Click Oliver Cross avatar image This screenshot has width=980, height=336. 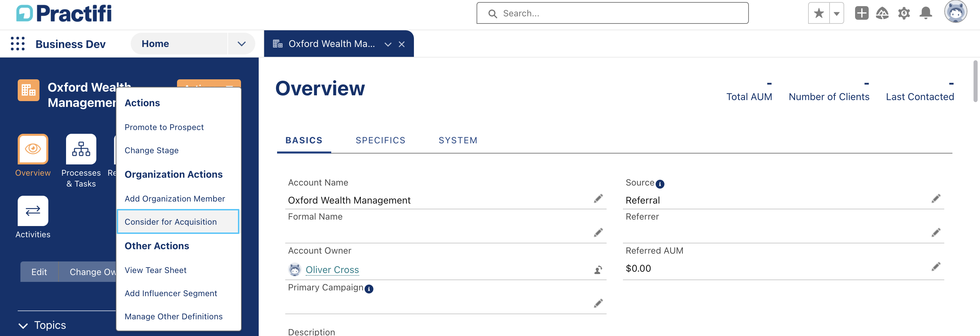295,269
